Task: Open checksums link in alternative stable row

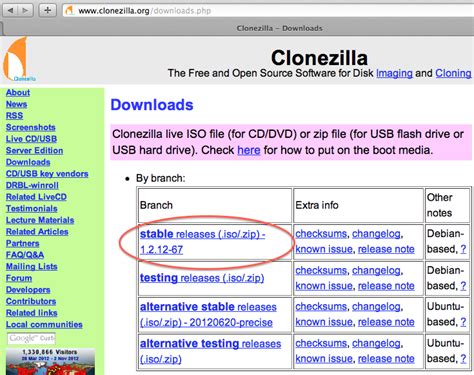Action: click(321, 307)
